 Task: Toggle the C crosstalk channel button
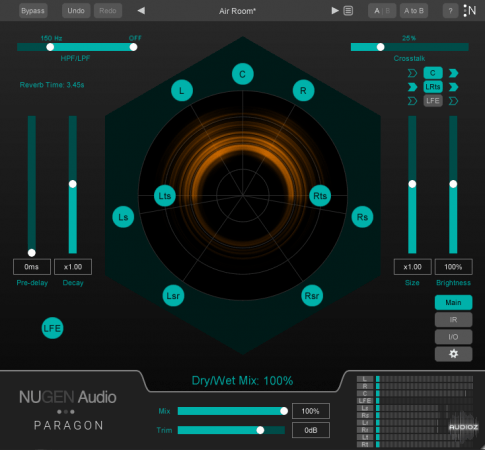coord(433,73)
